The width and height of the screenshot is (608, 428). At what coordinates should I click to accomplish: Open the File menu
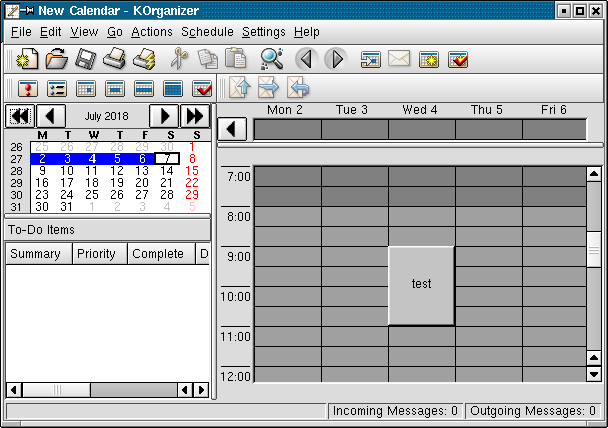pyautogui.click(x=21, y=32)
